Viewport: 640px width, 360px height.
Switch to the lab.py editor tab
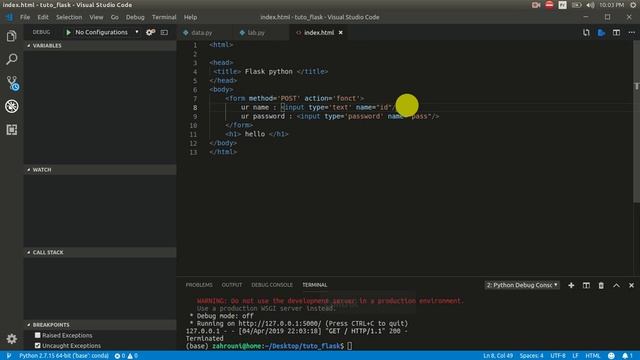coord(261,32)
